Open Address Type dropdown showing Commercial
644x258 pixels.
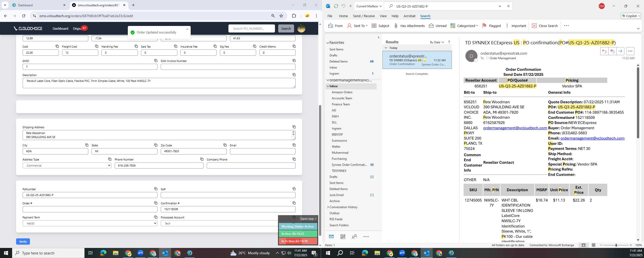pos(67,166)
